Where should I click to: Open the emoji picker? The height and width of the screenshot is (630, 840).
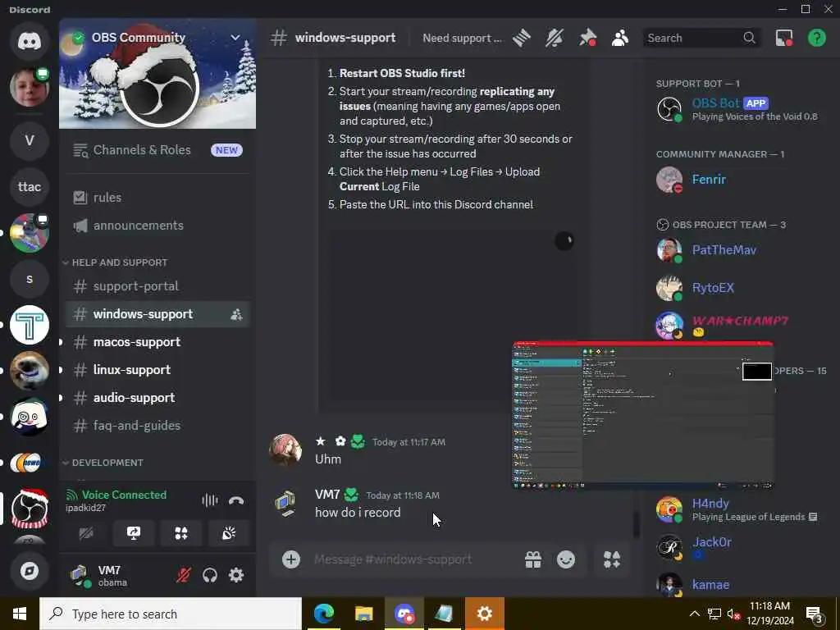coord(566,559)
